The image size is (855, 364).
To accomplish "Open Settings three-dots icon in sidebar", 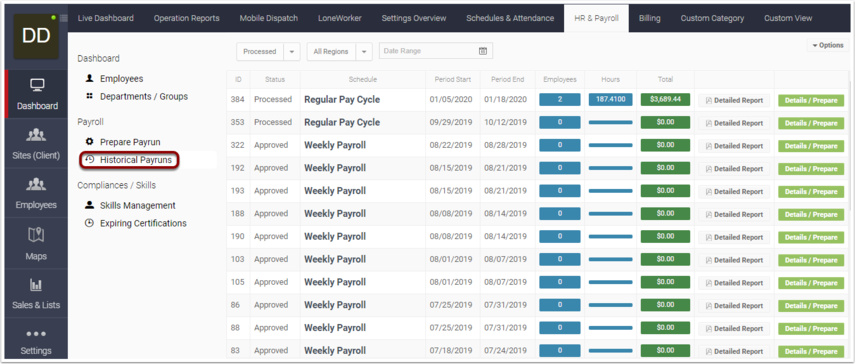I will point(36,333).
